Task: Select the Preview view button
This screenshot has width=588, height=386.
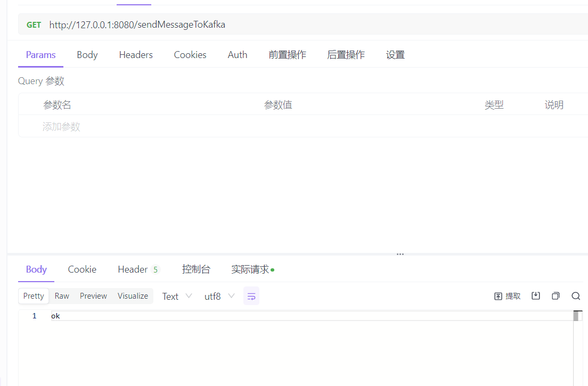Action: [x=93, y=296]
